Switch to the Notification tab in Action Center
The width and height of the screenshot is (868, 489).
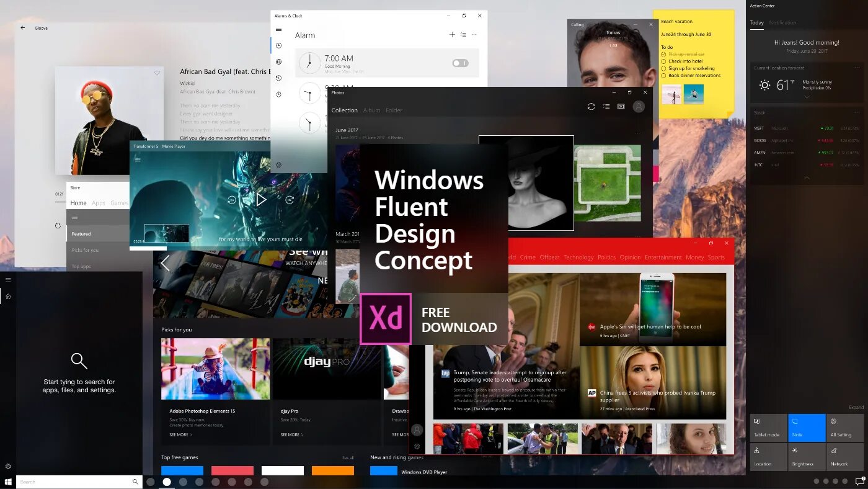pyautogui.click(x=783, y=23)
